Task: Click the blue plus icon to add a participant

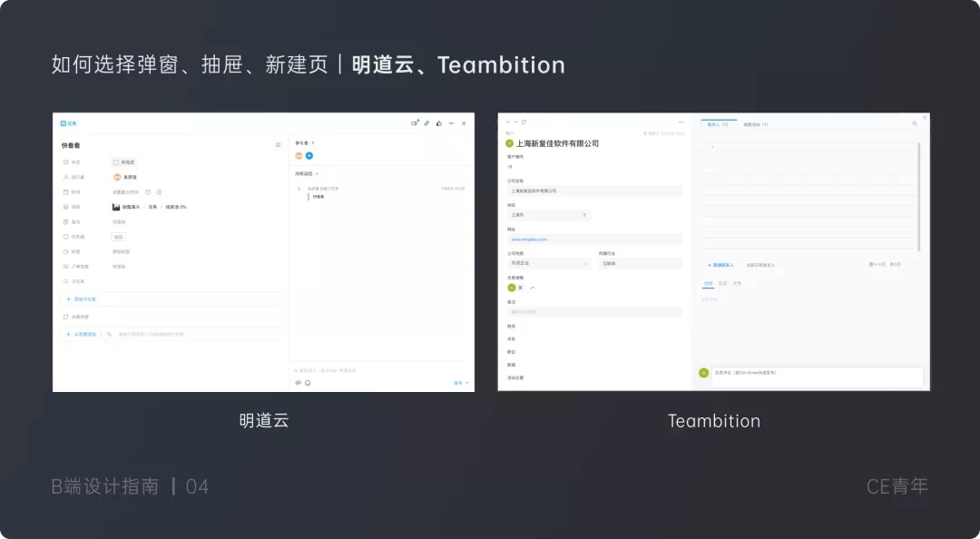Action: pos(309,156)
